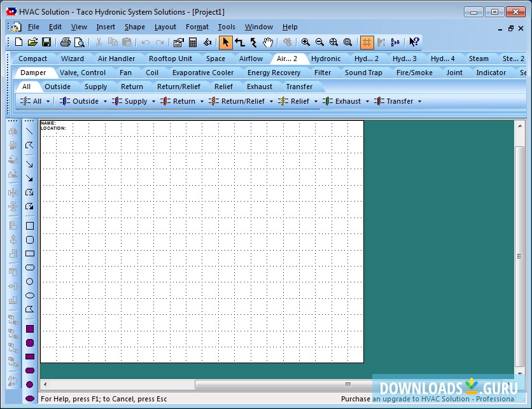Screen dimensions: 532x409
Task: Open the Help menu
Action: 290,27
